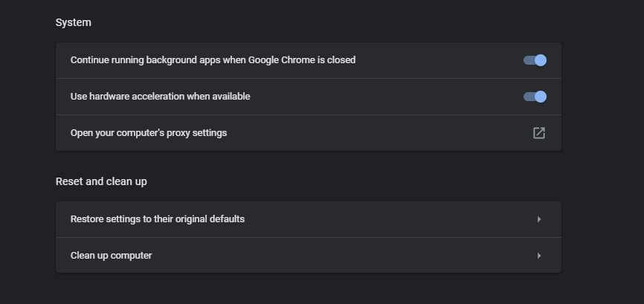Image resolution: width=644 pixels, height=304 pixels.
Task: Click the blue knob of the background apps switch
Action: (x=541, y=60)
